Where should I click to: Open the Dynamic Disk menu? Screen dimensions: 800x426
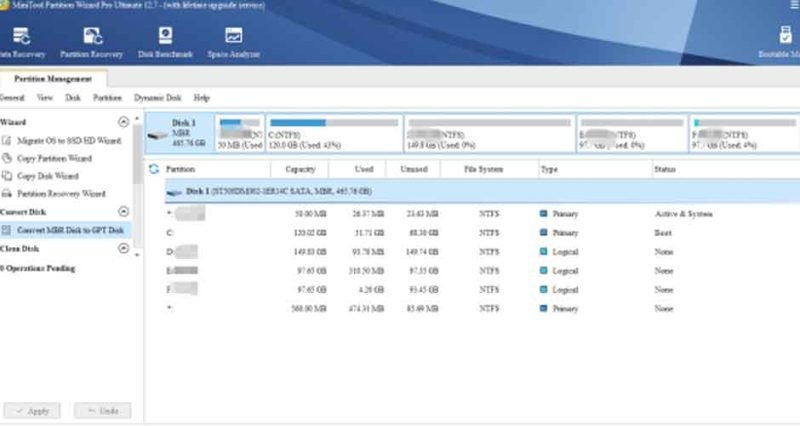pyautogui.click(x=158, y=97)
